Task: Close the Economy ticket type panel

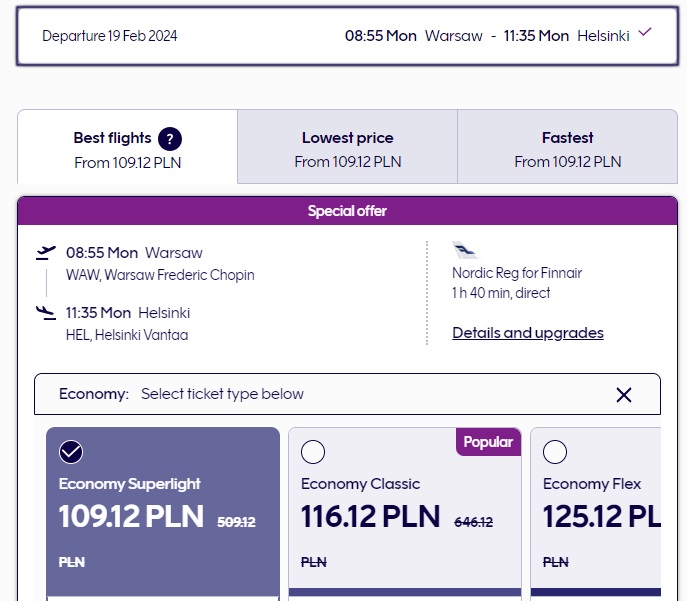Action: 624,395
